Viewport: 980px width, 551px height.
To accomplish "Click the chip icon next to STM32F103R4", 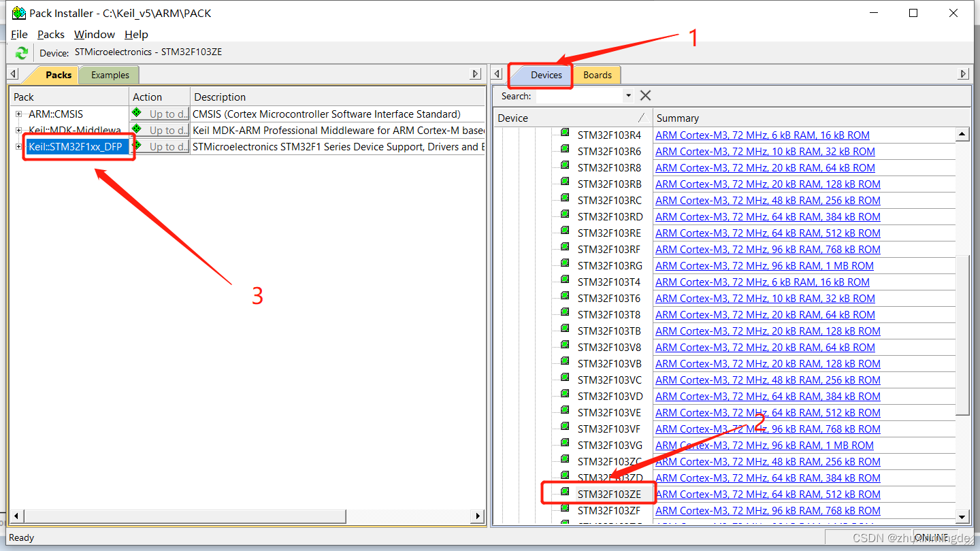I will pos(565,133).
